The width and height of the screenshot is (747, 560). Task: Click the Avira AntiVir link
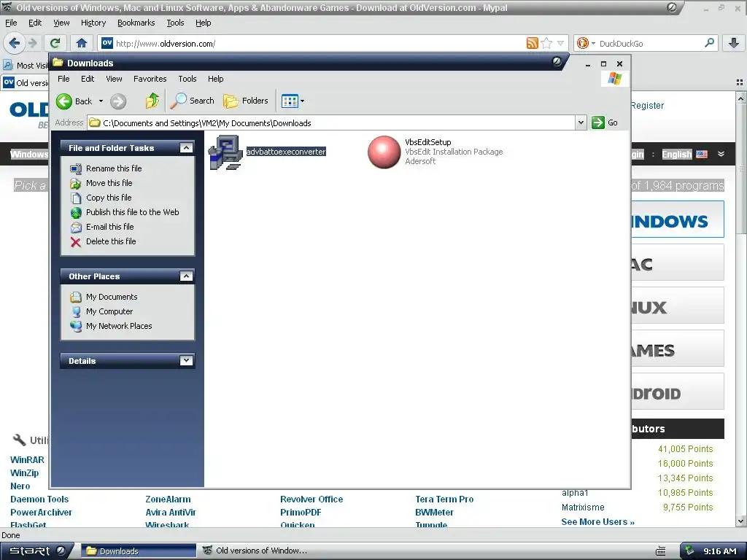[x=171, y=513]
